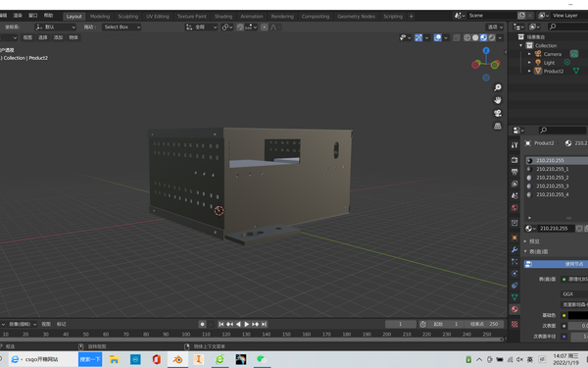588x368 pixels.
Task: Open the Physics properties tab
Action: (x=514, y=274)
